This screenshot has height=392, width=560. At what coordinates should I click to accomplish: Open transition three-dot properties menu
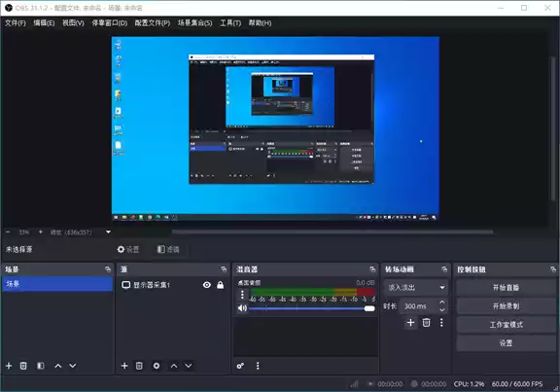pos(441,323)
